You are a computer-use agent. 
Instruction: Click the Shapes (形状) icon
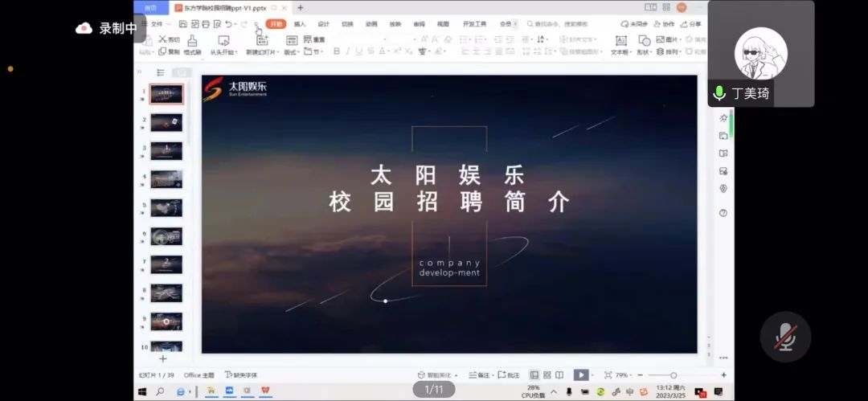(645, 40)
